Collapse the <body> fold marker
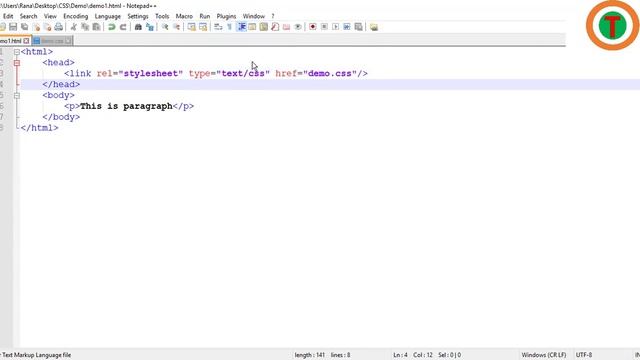Image resolution: width=640 pixels, height=360 pixels. [x=17, y=96]
